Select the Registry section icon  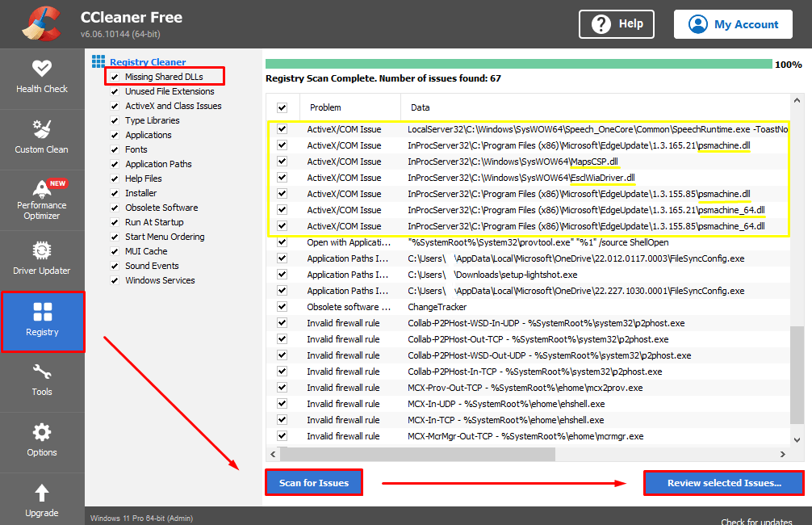43,312
